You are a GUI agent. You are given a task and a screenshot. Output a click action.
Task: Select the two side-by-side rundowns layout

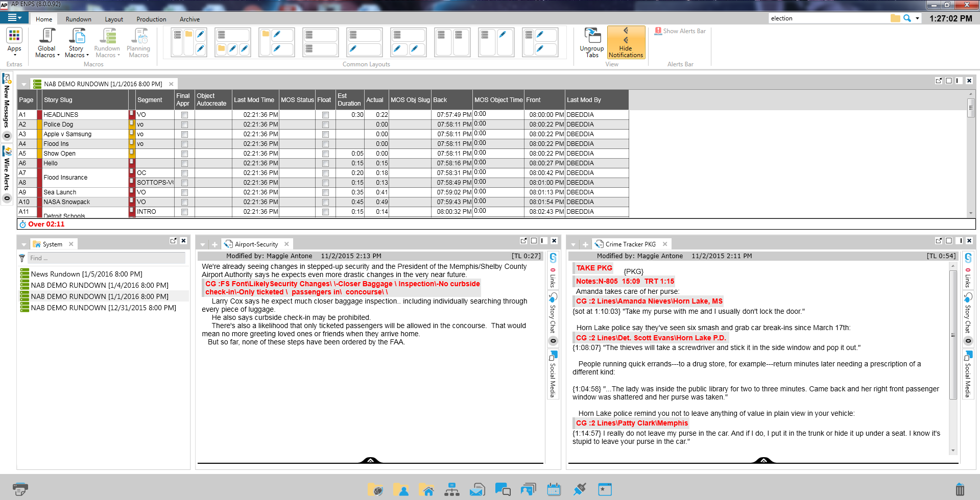tap(452, 42)
